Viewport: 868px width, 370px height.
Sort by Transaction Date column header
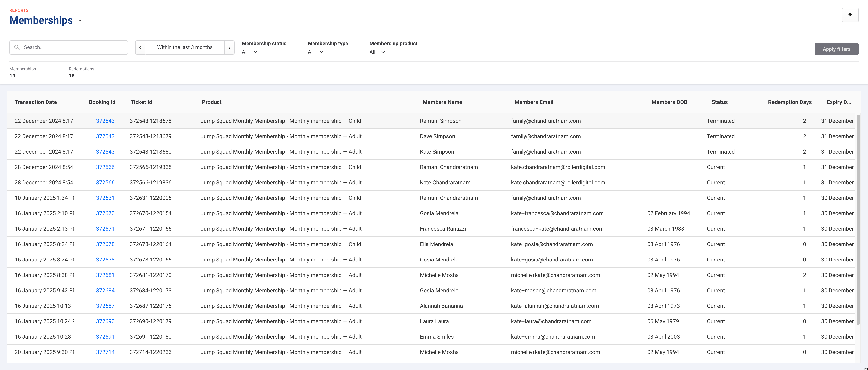point(36,102)
